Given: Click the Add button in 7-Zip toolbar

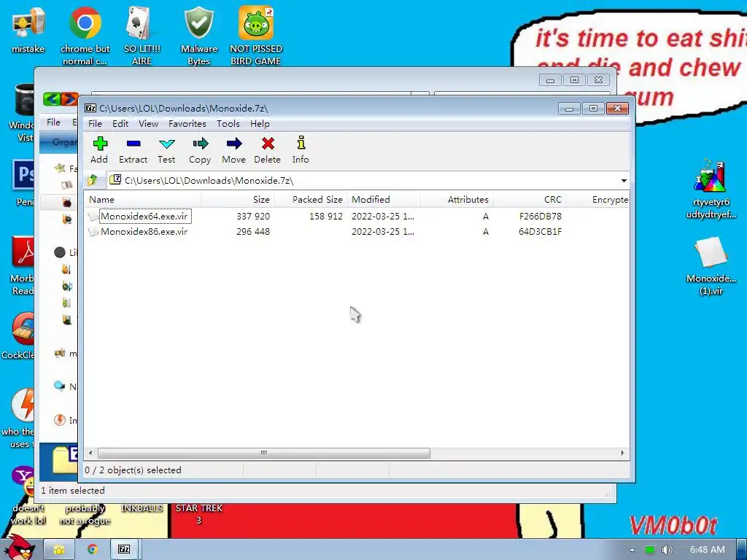Looking at the screenshot, I should (99, 150).
